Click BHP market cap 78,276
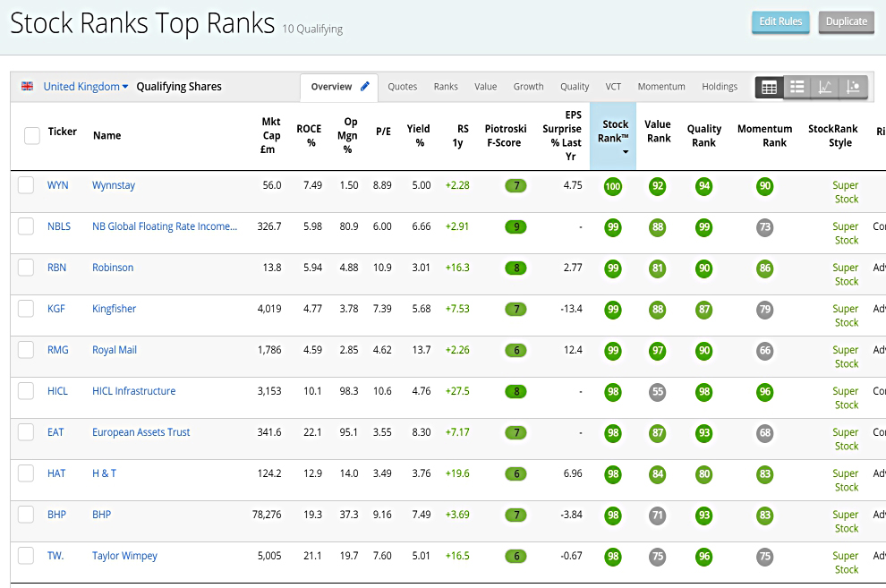Image resolution: width=886 pixels, height=588 pixels. [x=267, y=515]
